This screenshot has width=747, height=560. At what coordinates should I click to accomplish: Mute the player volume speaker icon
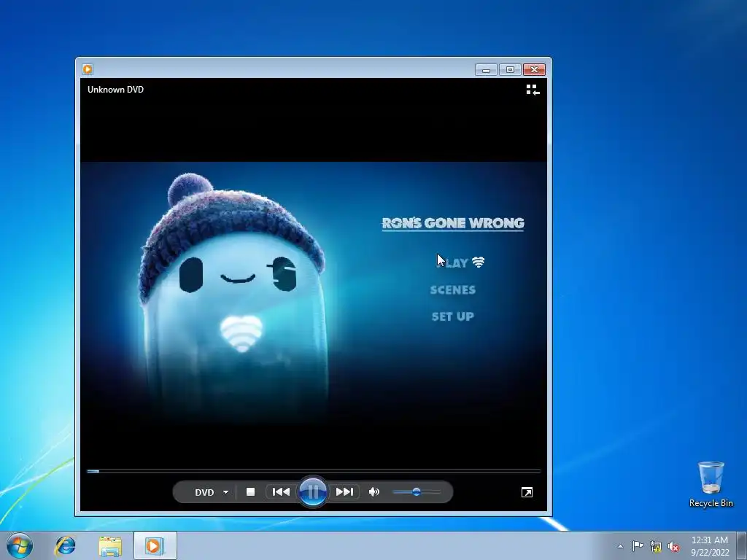[374, 492]
